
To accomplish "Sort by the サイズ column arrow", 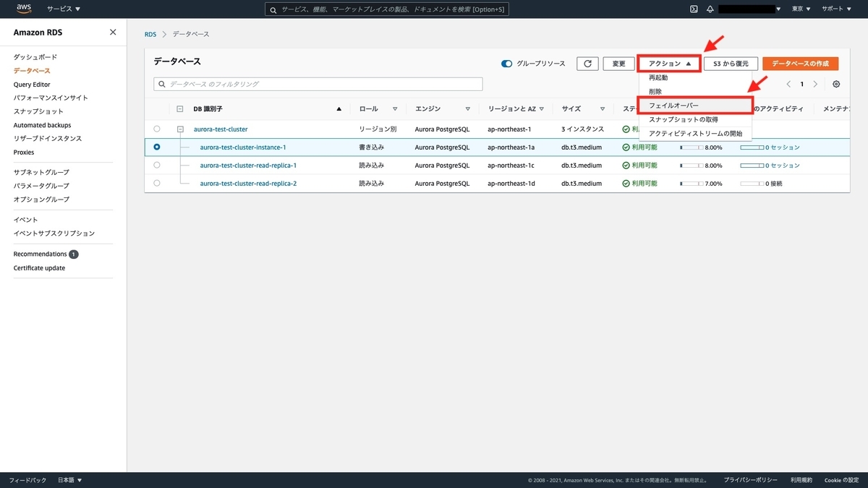I will [x=603, y=109].
